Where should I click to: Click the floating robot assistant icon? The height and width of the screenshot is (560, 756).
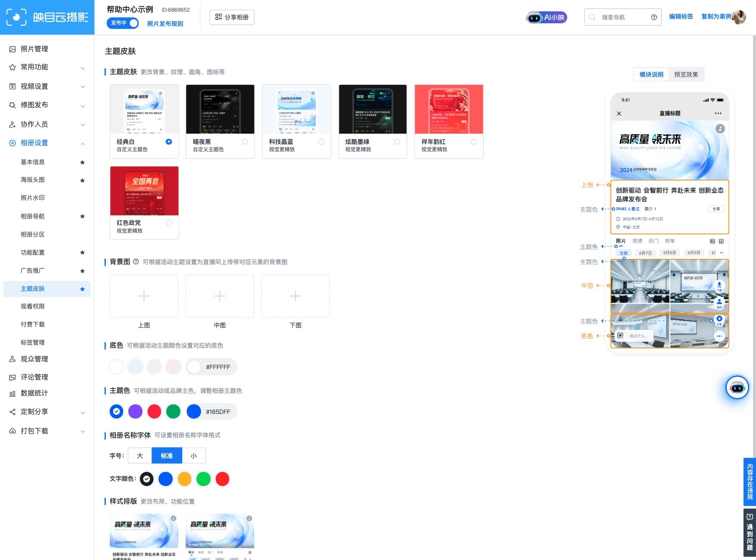(737, 388)
